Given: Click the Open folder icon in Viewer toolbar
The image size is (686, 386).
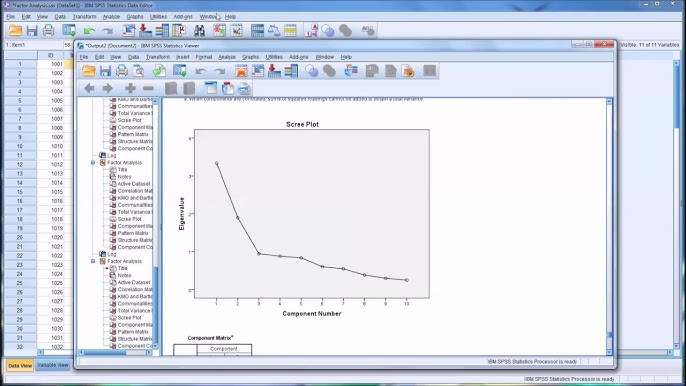Looking at the screenshot, I should (x=88, y=71).
